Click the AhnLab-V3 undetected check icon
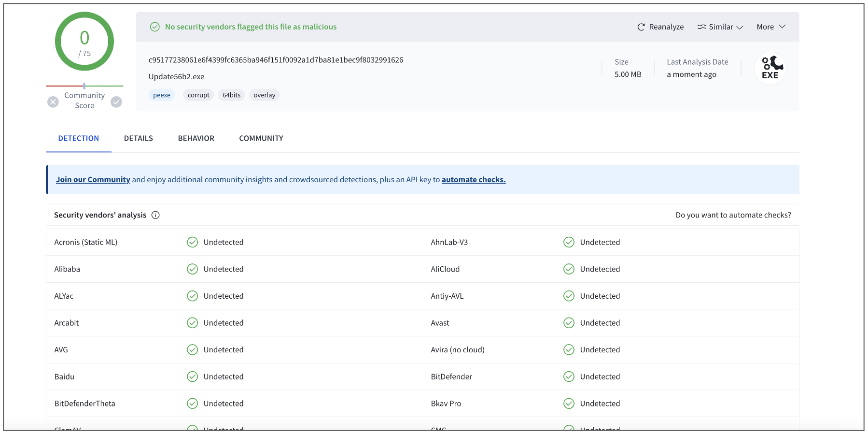 (x=569, y=242)
